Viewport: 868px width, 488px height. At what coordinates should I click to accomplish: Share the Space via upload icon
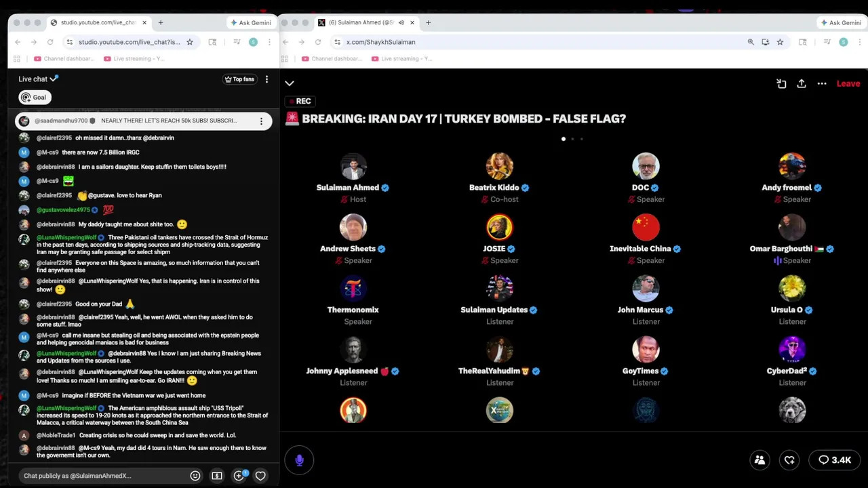[x=802, y=83]
